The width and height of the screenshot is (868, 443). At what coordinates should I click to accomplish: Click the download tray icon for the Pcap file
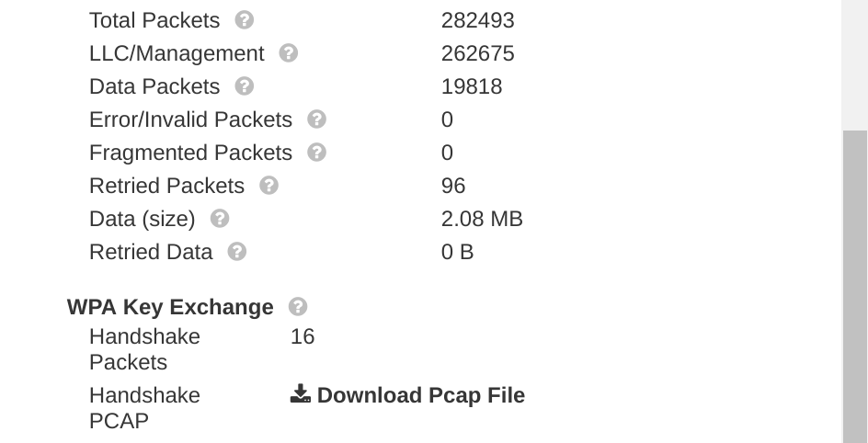click(300, 393)
